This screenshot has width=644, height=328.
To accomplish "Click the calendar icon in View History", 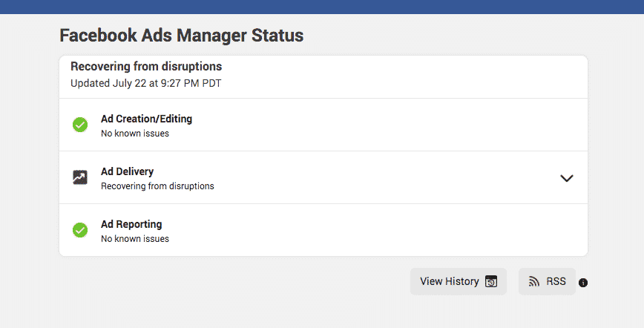I will tap(491, 281).
